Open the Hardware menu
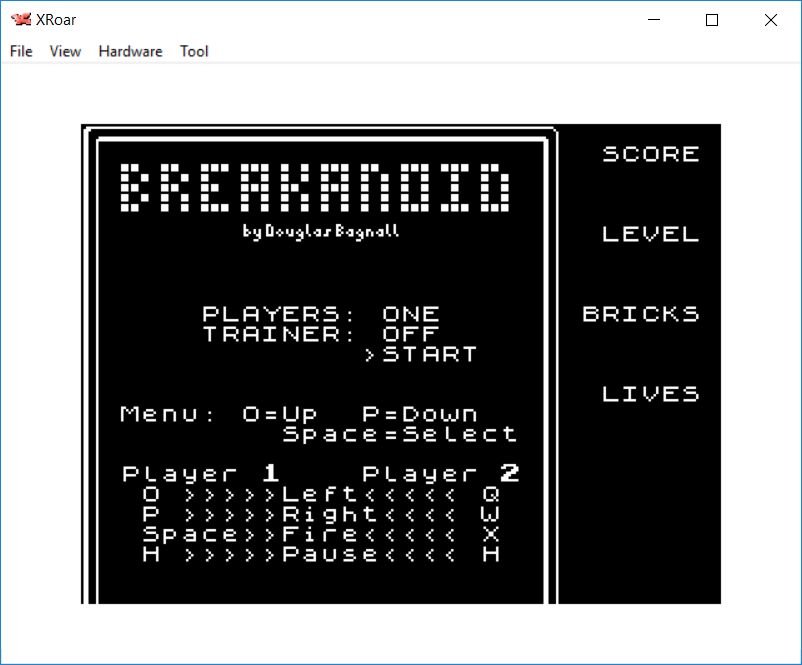Viewport: 802px width, 665px height. [130, 51]
